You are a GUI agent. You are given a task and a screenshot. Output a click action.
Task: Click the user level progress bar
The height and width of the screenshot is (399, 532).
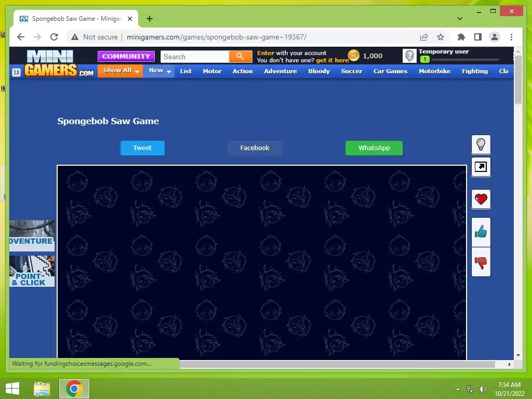(465, 60)
